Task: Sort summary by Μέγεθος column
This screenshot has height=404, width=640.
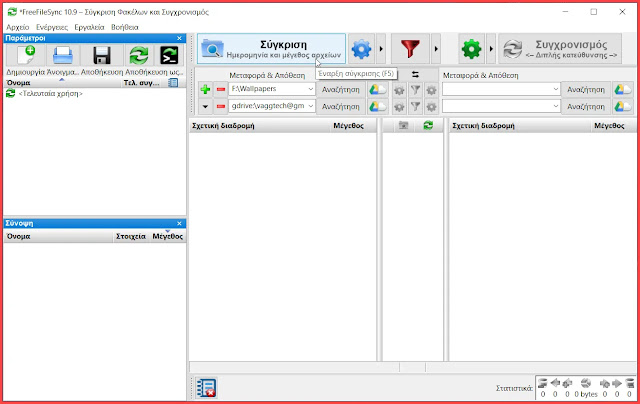Action: (x=167, y=236)
